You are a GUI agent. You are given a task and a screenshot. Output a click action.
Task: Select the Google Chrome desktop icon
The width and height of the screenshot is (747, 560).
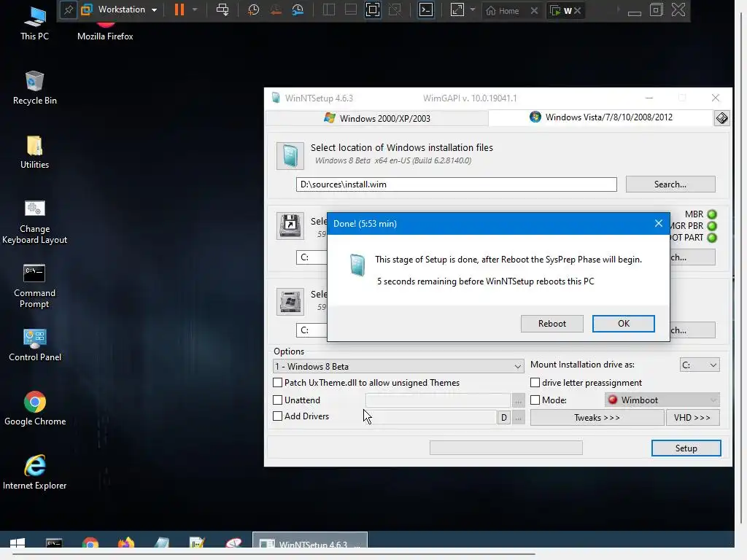coord(35,408)
